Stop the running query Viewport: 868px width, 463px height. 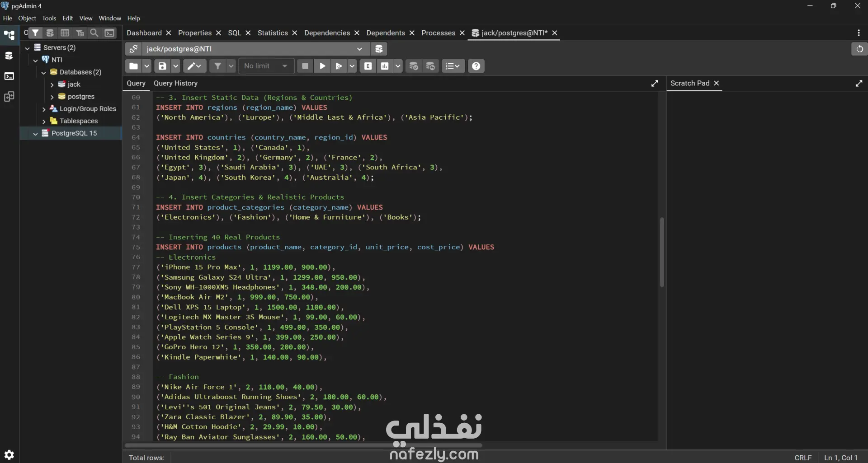pyautogui.click(x=305, y=66)
